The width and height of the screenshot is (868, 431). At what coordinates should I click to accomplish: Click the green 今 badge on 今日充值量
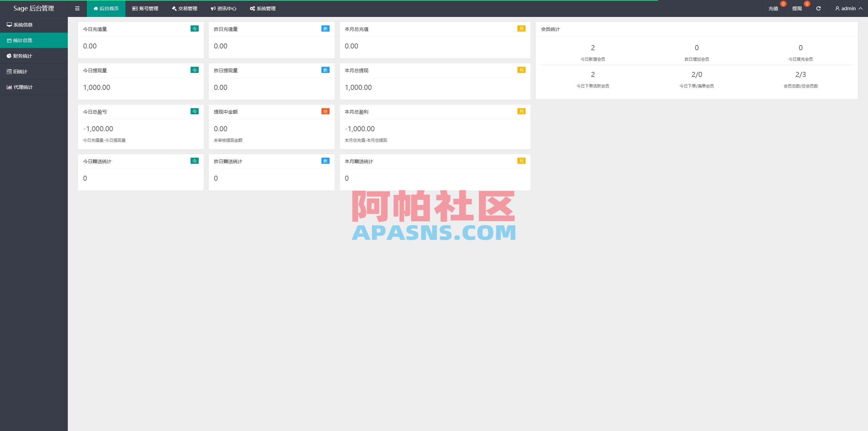194,29
